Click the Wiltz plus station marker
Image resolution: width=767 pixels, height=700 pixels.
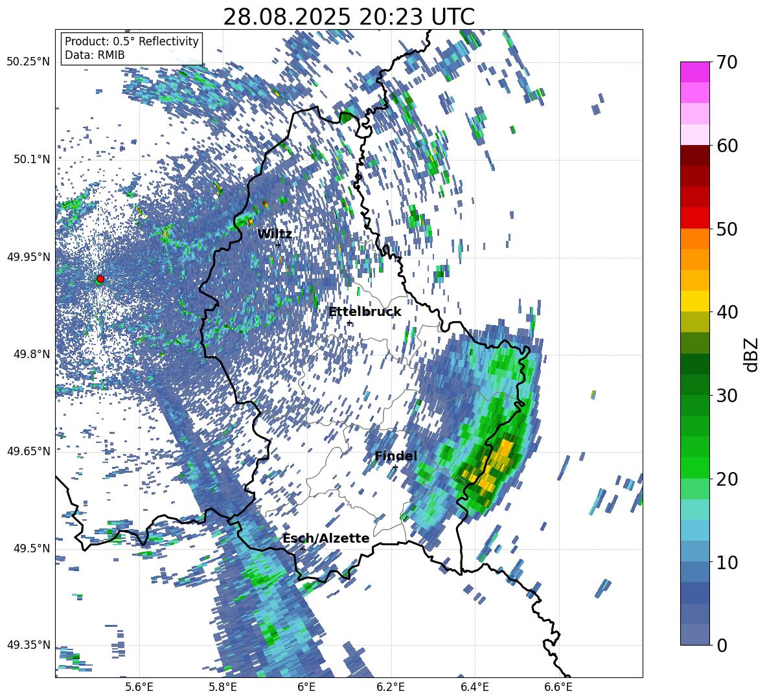coord(278,244)
